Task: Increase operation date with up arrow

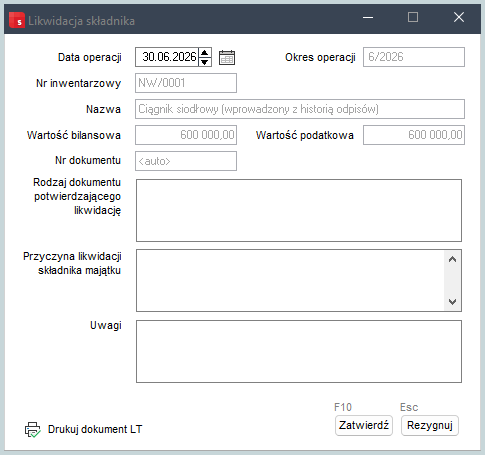Action: point(205,53)
